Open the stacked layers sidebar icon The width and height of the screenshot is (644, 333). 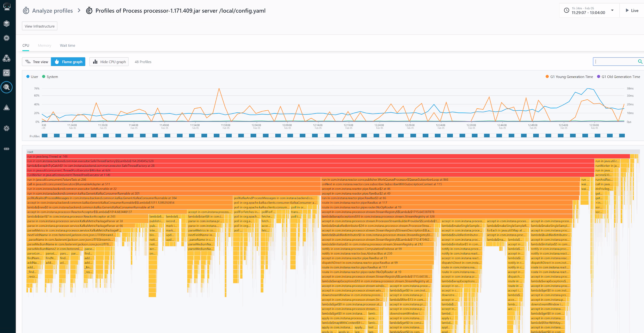[7, 24]
